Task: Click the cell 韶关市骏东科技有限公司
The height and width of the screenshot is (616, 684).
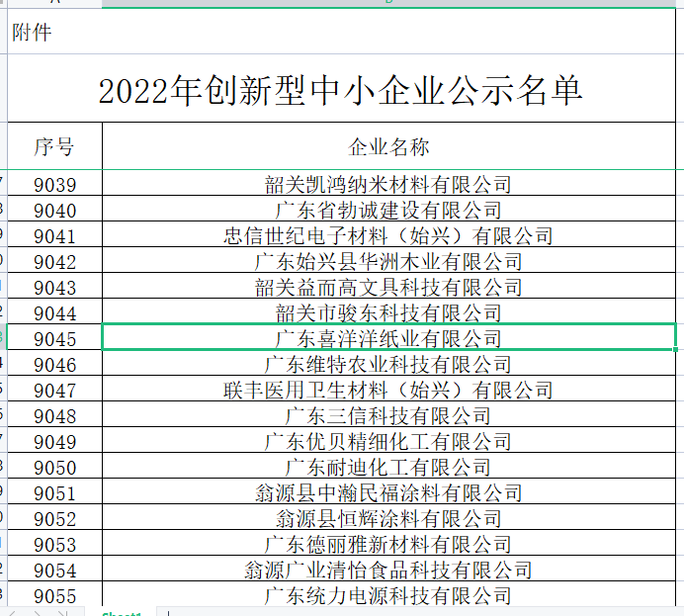Action: [388, 312]
